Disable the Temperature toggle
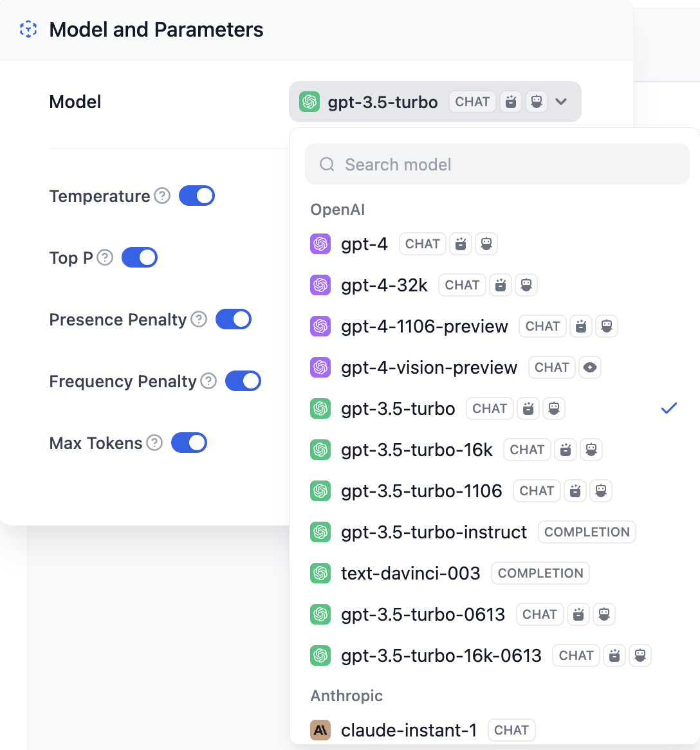700x750 pixels. coord(197,196)
